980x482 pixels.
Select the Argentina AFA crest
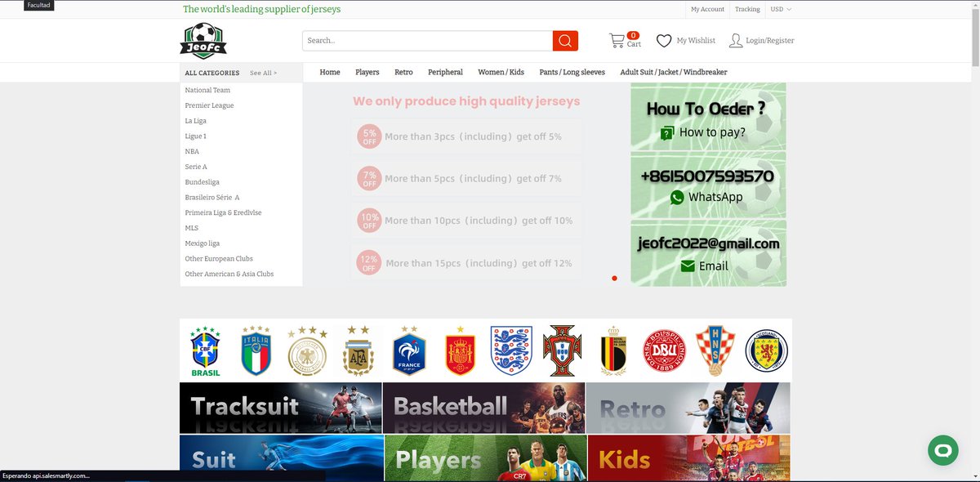[x=358, y=351]
